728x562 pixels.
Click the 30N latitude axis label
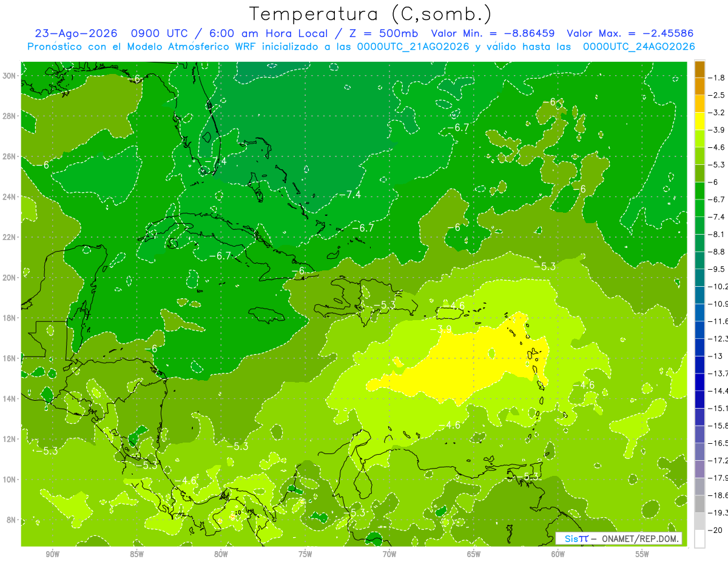pos(10,75)
